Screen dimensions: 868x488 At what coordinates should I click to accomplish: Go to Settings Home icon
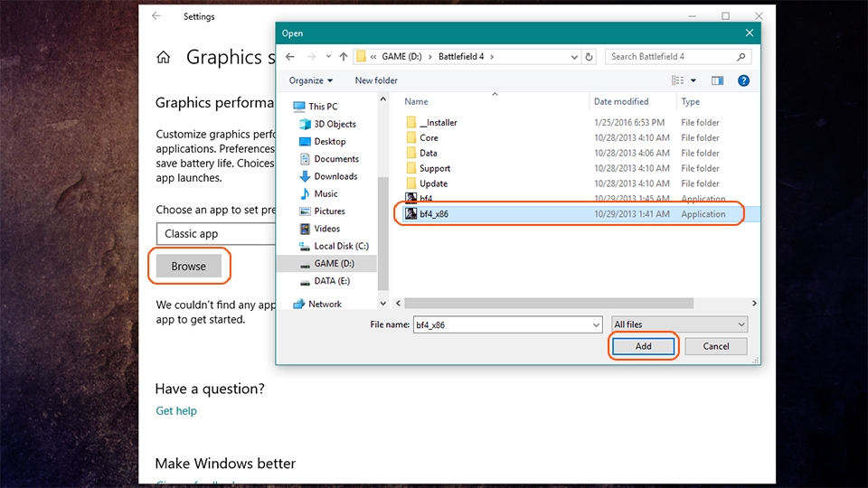(164, 57)
